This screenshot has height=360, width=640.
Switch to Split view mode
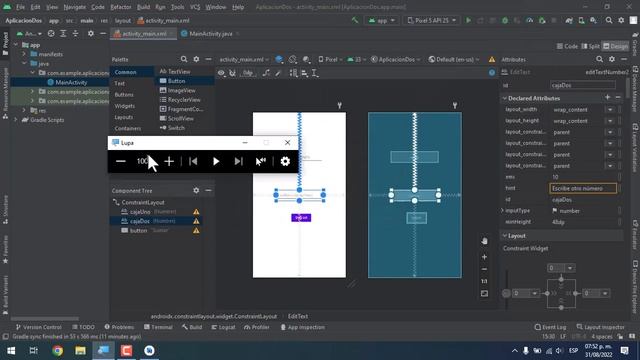point(590,46)
